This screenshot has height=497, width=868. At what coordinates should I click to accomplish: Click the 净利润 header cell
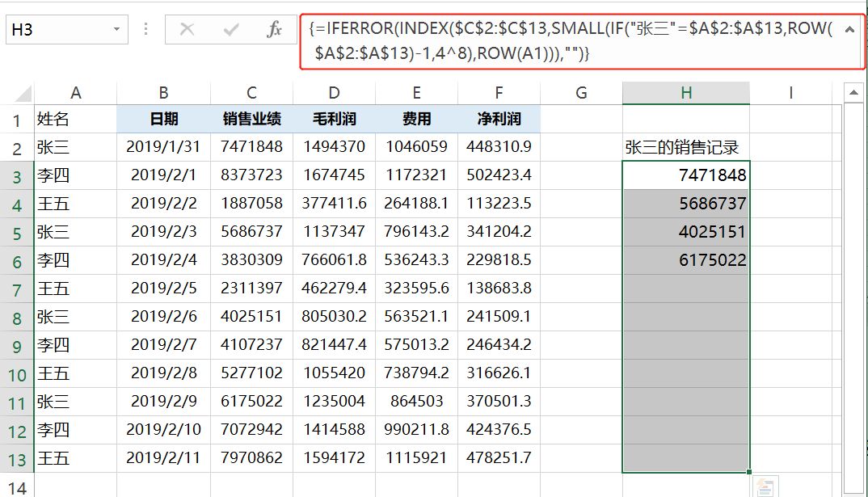click(x=499, y=119)
